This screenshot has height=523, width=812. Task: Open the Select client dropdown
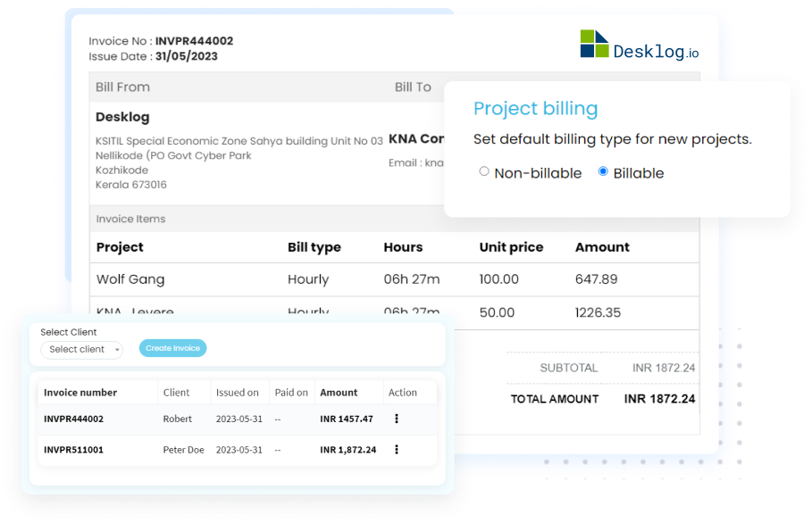tap(82, 350)
